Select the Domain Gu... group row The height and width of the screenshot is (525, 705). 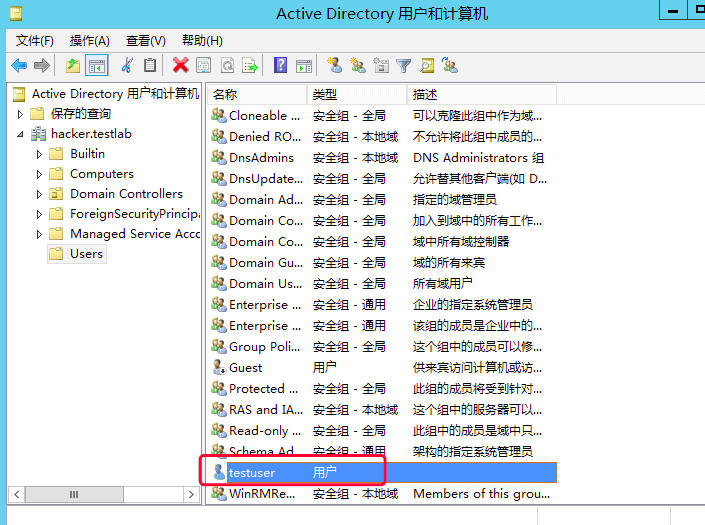384,262
